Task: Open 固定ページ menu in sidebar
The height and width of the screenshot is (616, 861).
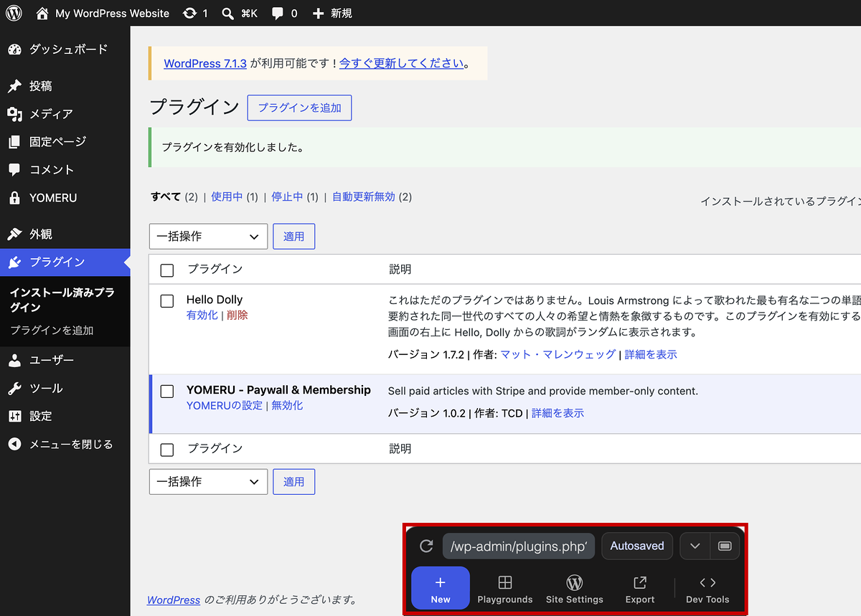Action: pyautogui.click(x=65, y=142)
